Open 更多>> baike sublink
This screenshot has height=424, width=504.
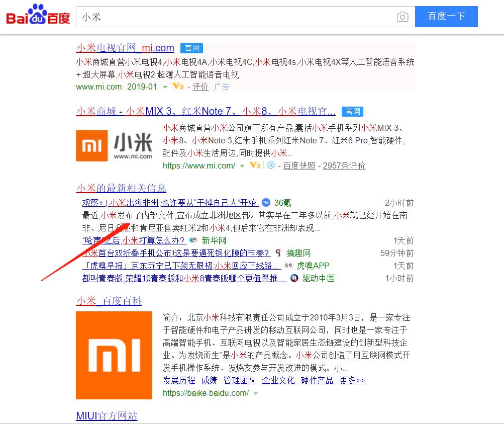353,380
